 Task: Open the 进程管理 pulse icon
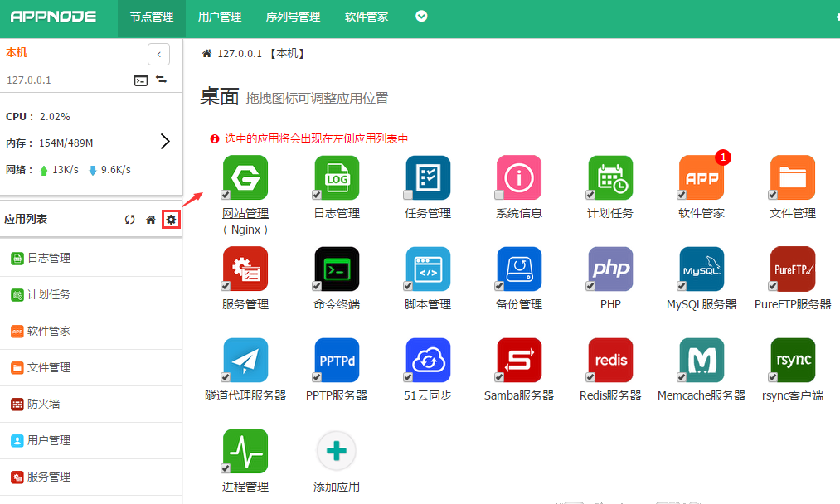(x=245, y=451)
